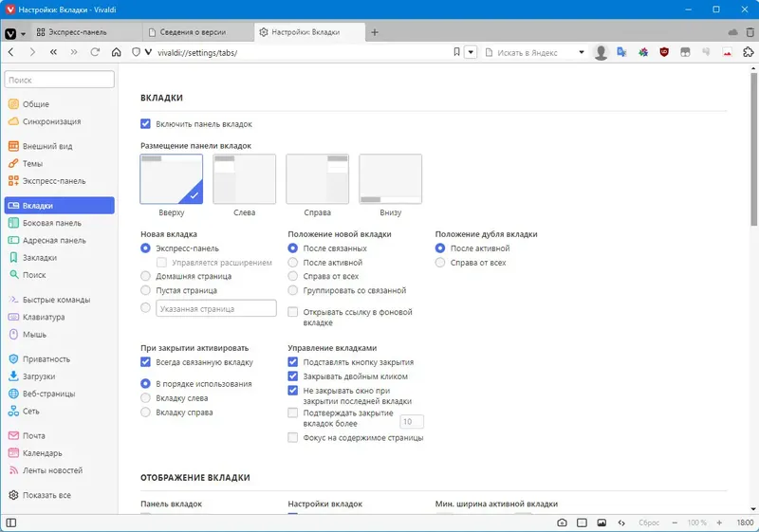Add a new tab
The width and height of the screenshot is (759, 532).
coord(375,32)
